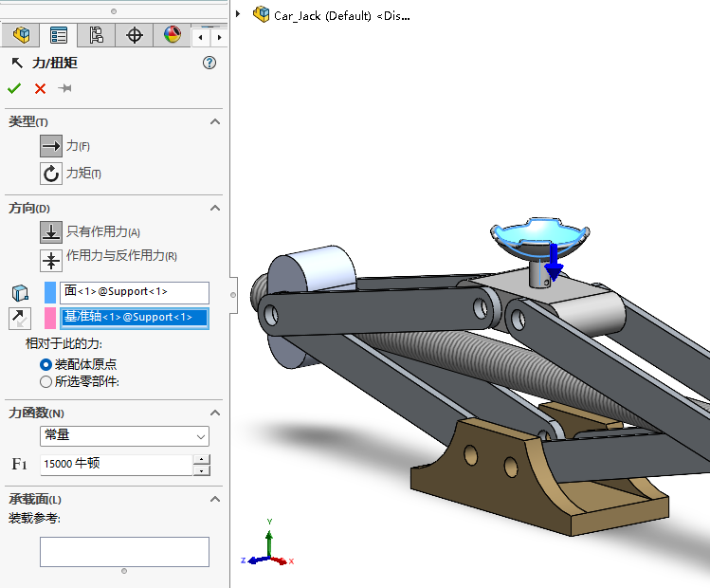Select 装配体原点 radio button
The height and width of the screenshot is (588, 710).
pos(46,364)
